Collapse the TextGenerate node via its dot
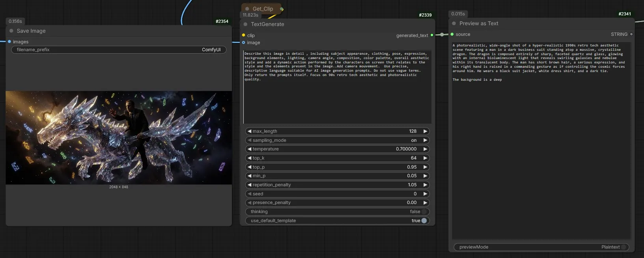This screenshot has width=644, height=258. point(245,24)
